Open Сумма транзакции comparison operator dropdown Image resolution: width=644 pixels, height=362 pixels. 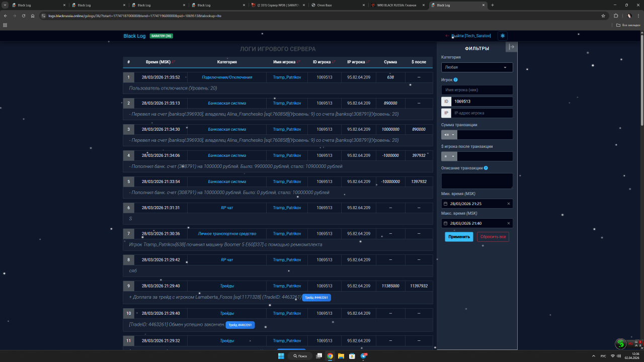tap(449, 135)
